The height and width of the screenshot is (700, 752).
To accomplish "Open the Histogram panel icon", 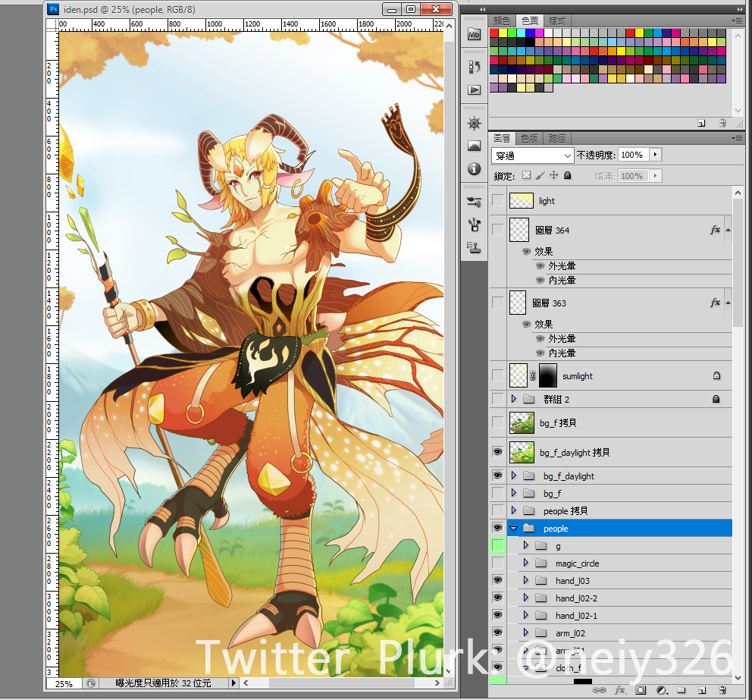I will point(475,146).
